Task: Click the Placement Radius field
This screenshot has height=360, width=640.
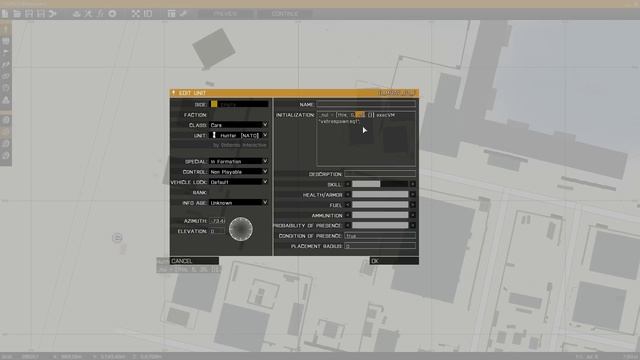Action: click(x=380, y=246)
